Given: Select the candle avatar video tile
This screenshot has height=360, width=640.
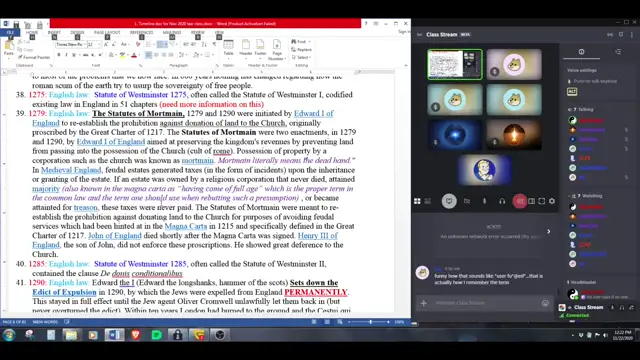Looking at the screenshot, I should pos(514,135).
